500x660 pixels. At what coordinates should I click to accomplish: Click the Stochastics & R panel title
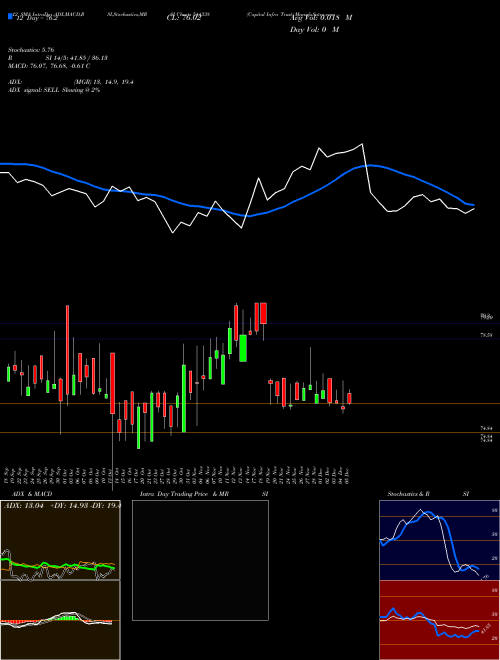click(409, 494)
